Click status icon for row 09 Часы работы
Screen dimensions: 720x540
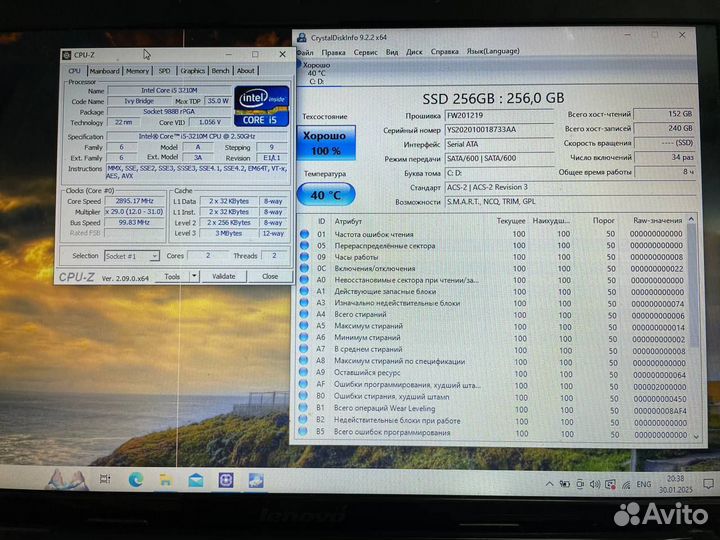pyautogui.click(x=304, y=257)
